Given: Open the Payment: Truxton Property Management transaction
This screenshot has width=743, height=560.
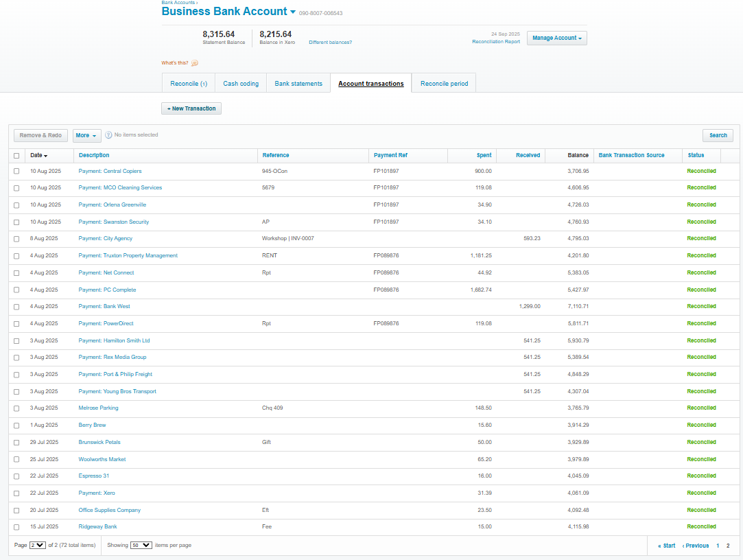Looking at the screenshot, I should (x=128, y=256).
